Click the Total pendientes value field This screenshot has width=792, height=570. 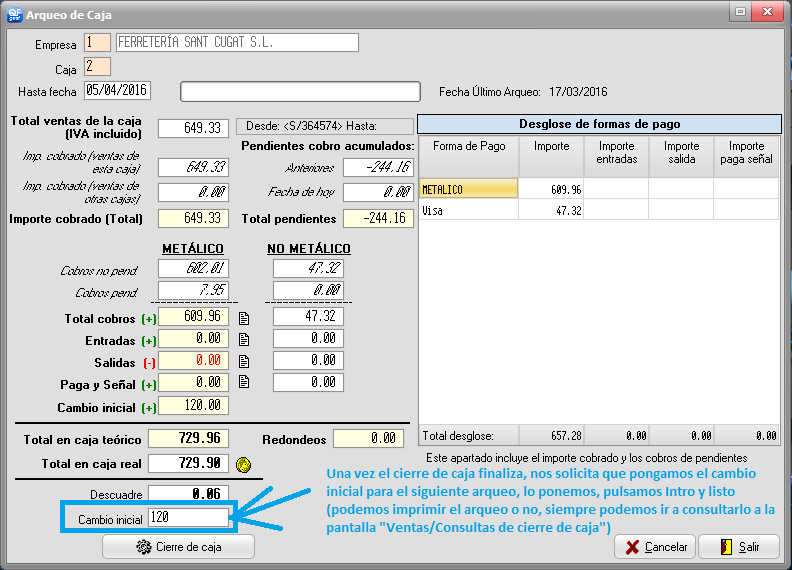[x=378, y=218]
